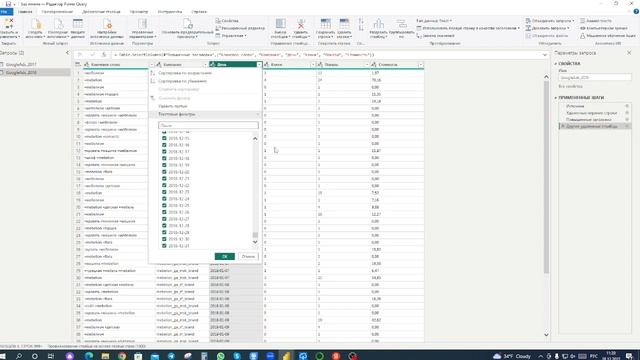
Task: Uncheck date 2018-12-15 in filter list
Action: click(164, 138)
